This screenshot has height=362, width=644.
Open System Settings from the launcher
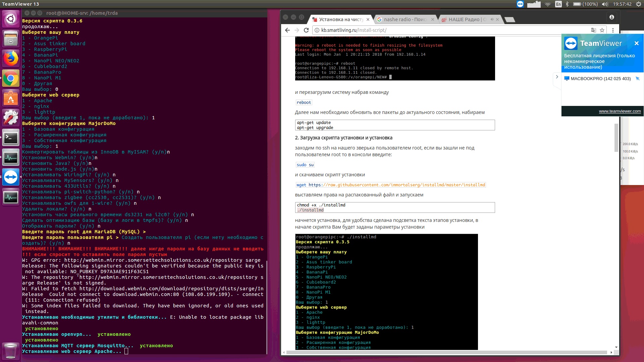click(11, 118)
